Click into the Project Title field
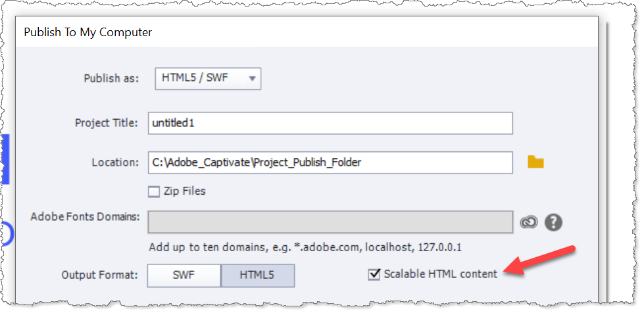Screen dimensions: 644x313 (330, 123)
